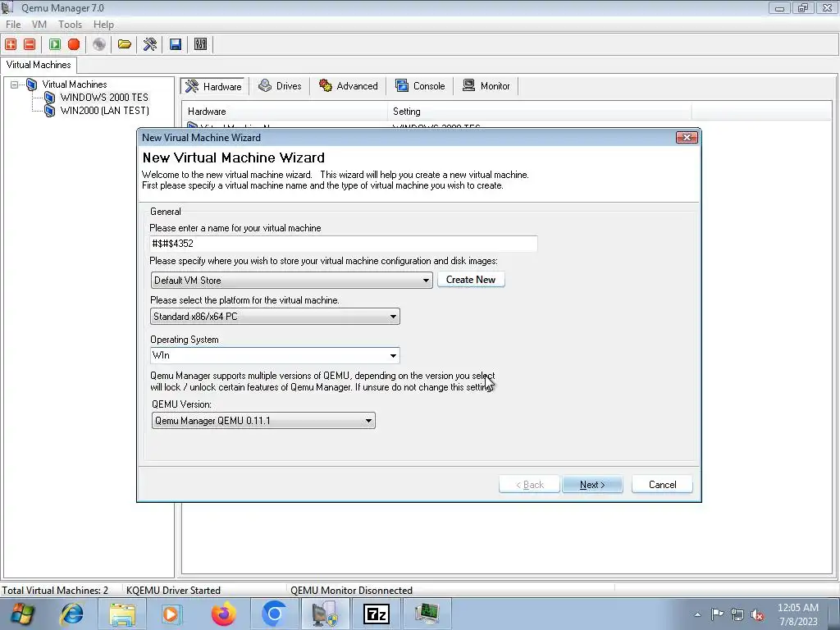
Task: Click the virtual machine name input field
Action: tap(344, 244)
